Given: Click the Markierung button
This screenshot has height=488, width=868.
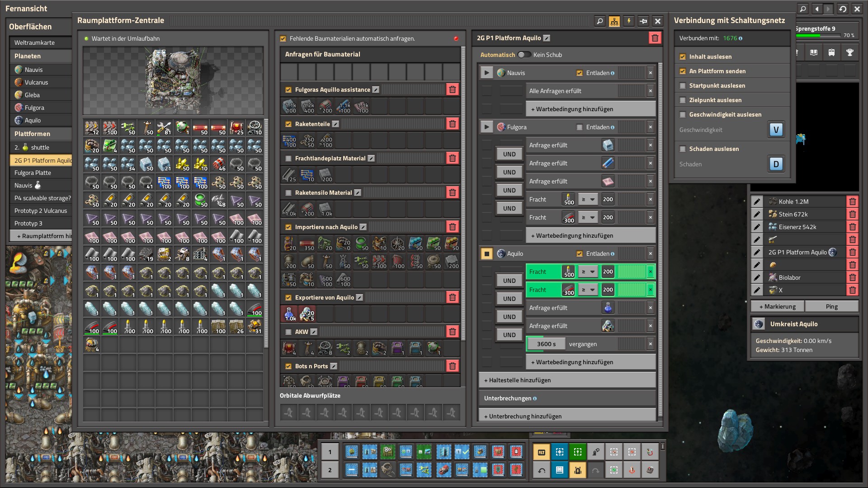Looking at the screenshot, I should (x=777, y=306).
